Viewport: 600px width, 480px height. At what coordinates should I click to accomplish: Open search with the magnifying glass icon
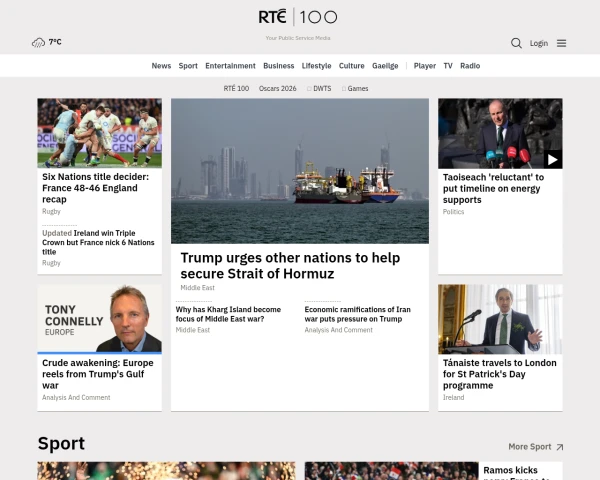tap(516, 43)
